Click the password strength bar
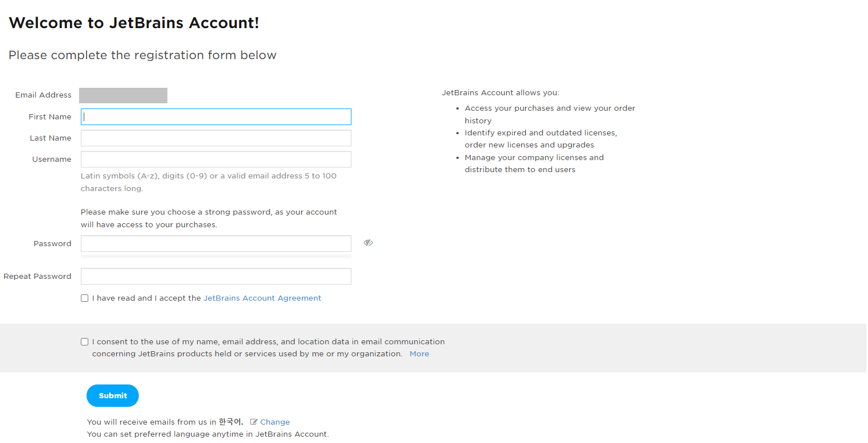Screen dimensions: 868x443 (x=216, y=256)
